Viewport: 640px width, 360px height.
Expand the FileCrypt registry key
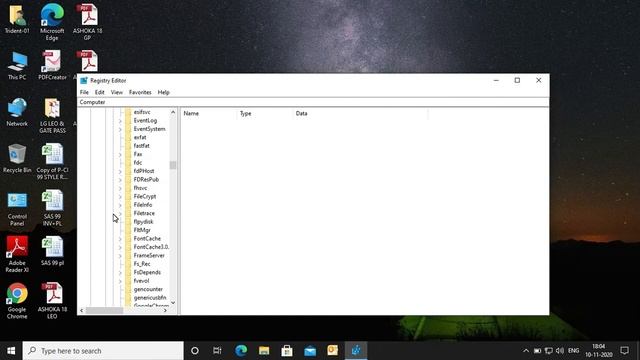[120, 197]
